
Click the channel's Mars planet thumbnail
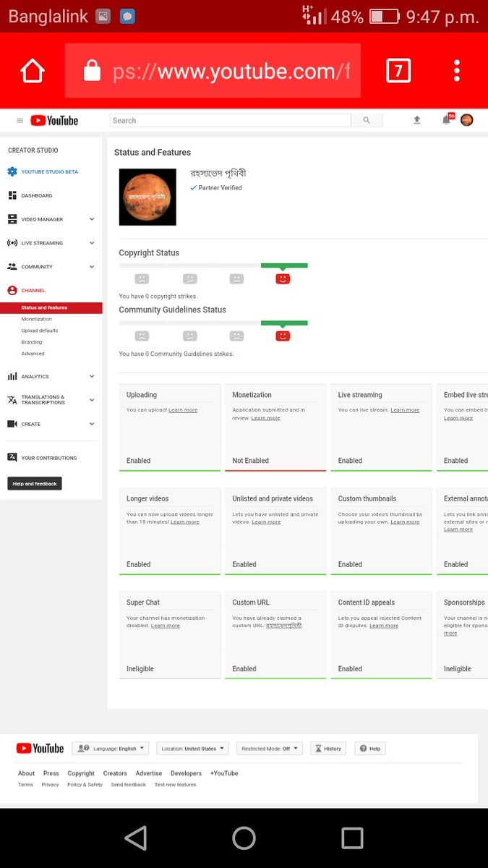pos(147,197)
